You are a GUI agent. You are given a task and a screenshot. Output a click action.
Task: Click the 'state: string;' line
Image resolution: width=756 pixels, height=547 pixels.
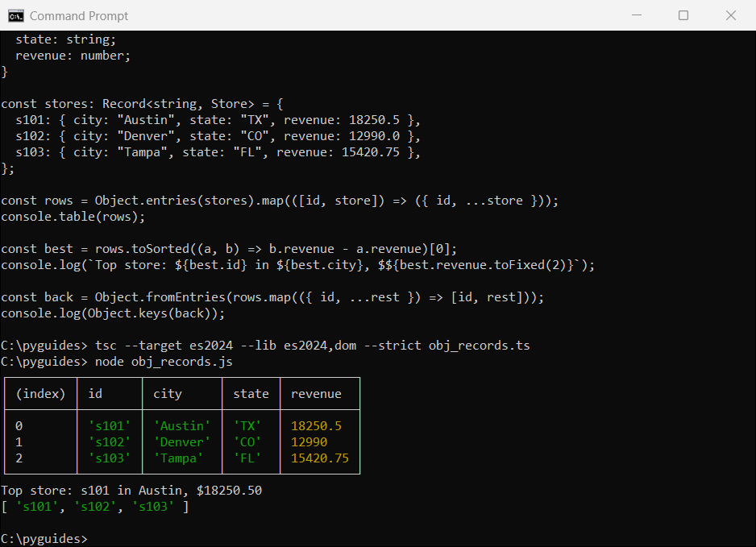point(65,39)
